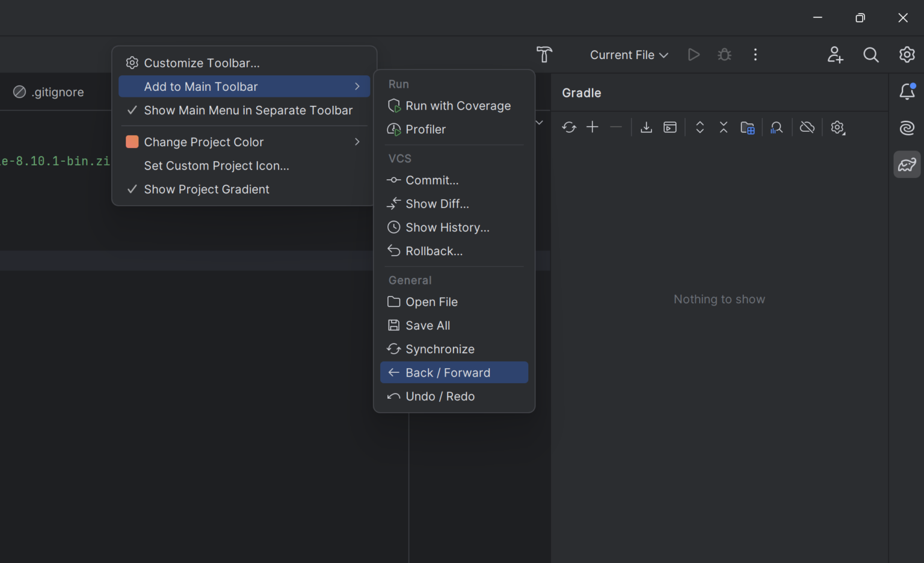The width and height of the screenshot is (924, 563).
Task: Run the current file with the Run icon
Action: (x=694, y=54)
